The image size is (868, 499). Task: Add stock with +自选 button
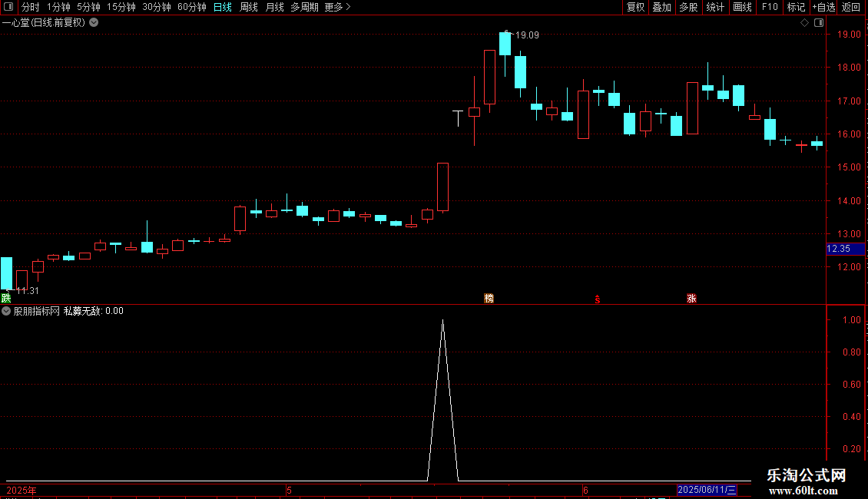tap(823, 7)
